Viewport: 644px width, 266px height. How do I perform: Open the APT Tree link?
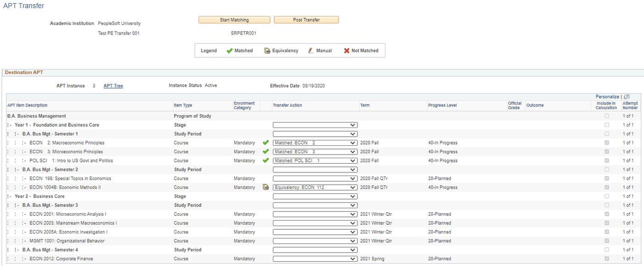coord(113,85)
